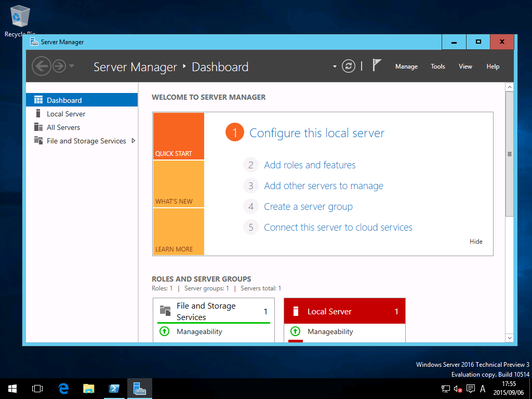Refresh the Server Manager dashboard
Image resolution: width=532 pixels, height=399 pixels.
[x=349, y=66]
